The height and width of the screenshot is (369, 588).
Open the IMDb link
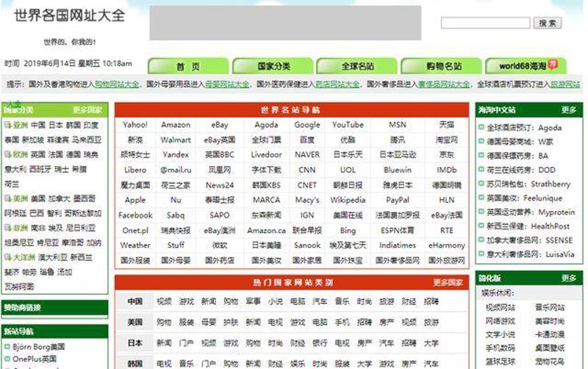(x=447, y=170)
